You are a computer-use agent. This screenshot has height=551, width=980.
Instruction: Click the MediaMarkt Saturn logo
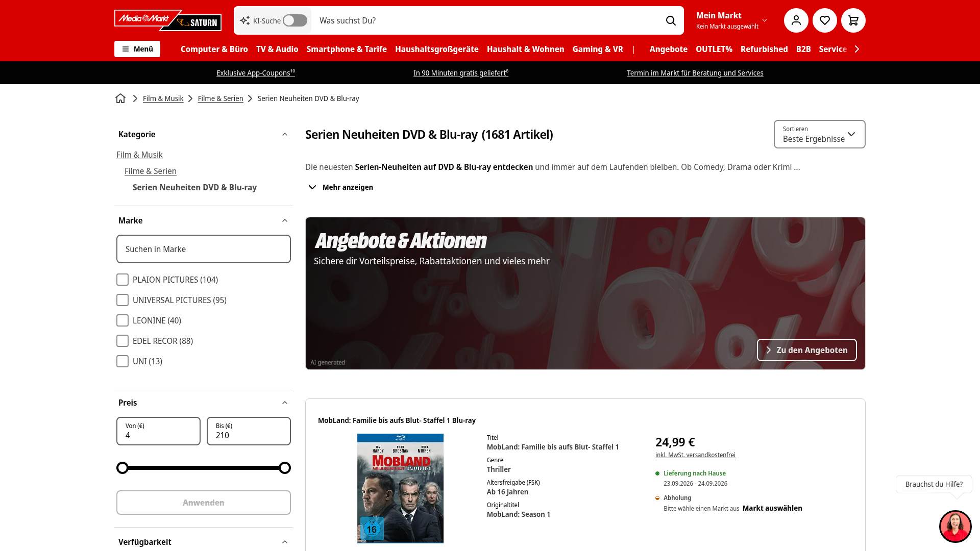click(168, 20)
